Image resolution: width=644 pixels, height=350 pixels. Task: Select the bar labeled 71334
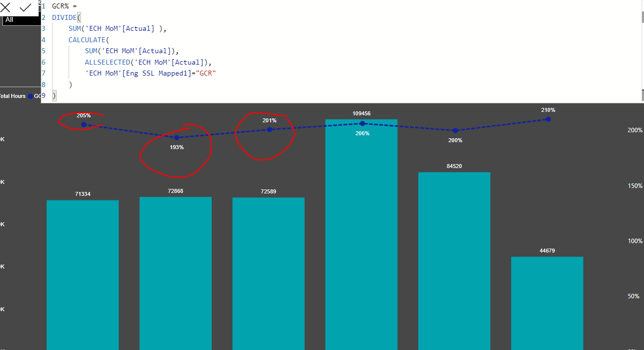point(82,275)
